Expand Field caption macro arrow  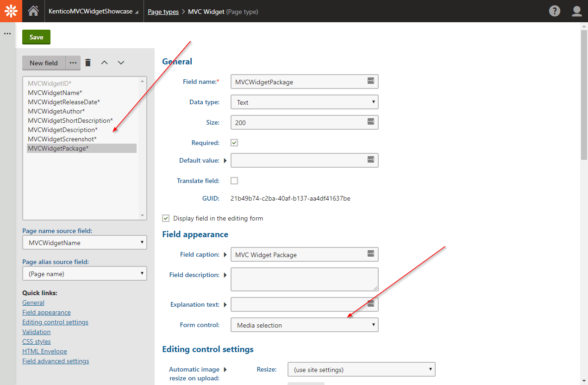[x=225, y=254]
